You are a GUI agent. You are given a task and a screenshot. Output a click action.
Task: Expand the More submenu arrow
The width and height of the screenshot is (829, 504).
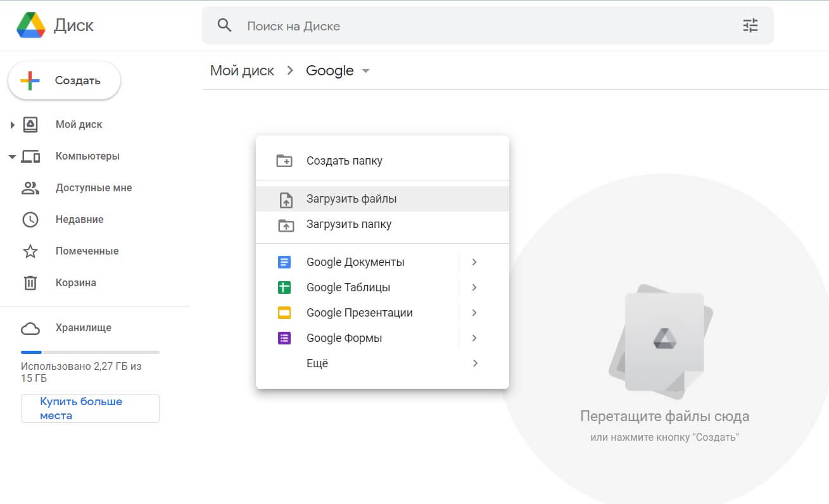click(474, 363)
